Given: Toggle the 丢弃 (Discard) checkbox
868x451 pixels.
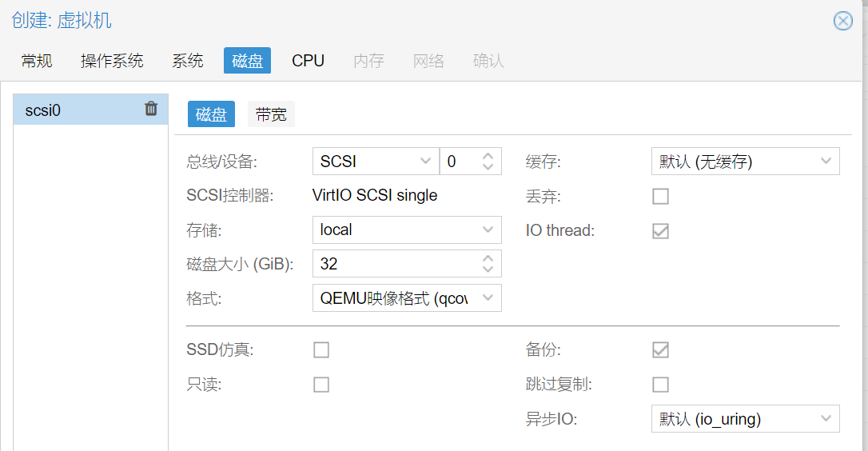Looking at the screenshot, I should tap(660, 196).
